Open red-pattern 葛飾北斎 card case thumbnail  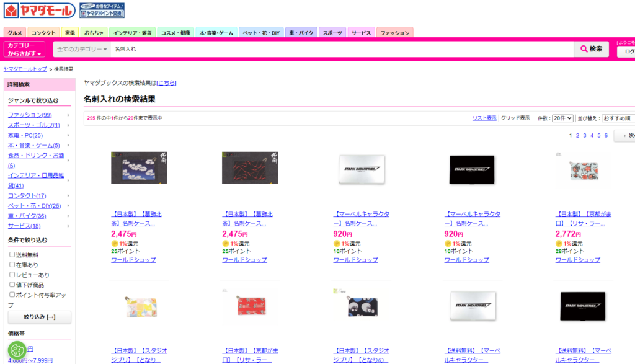[x=251, y=168]
